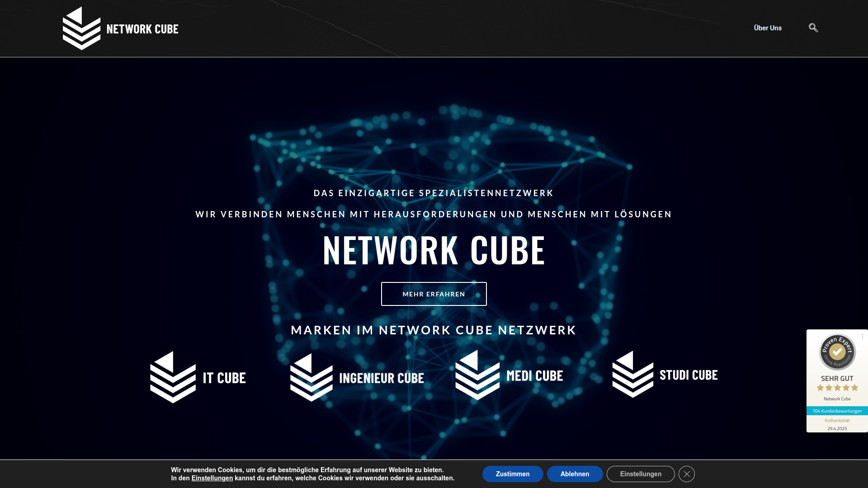Open ProvenExpert widget three-dot menu
The image size is (868, 488).
[x=863, y=337]
